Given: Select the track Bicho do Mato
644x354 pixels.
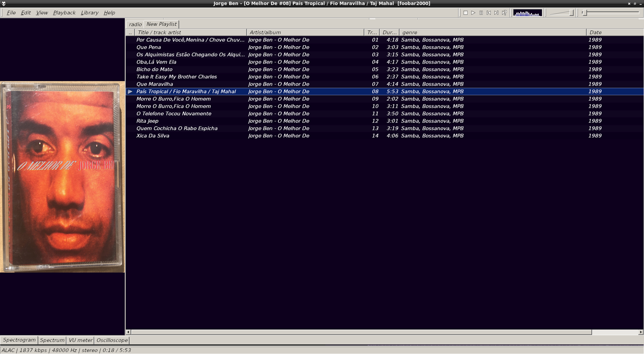Looking at the screenshot, I should 385,69.
